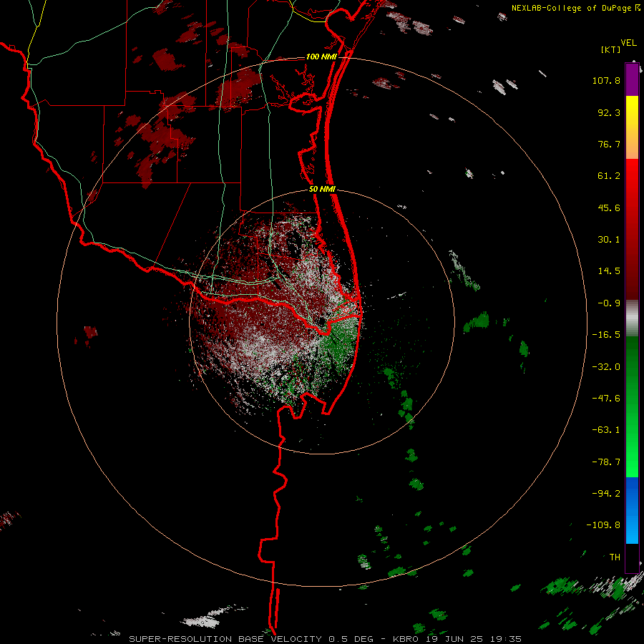
Task: Click the -109.8 scale value
Action: pos(604,525)
